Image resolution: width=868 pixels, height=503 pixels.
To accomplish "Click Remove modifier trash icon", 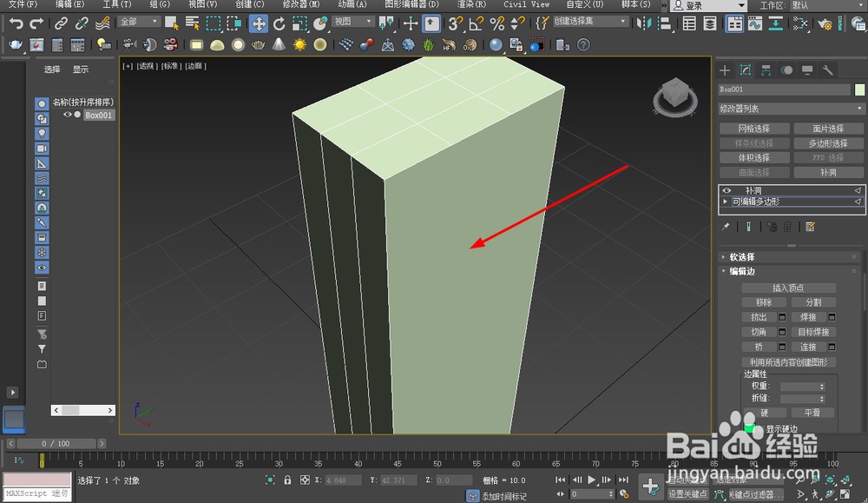I will pos(788,227).
